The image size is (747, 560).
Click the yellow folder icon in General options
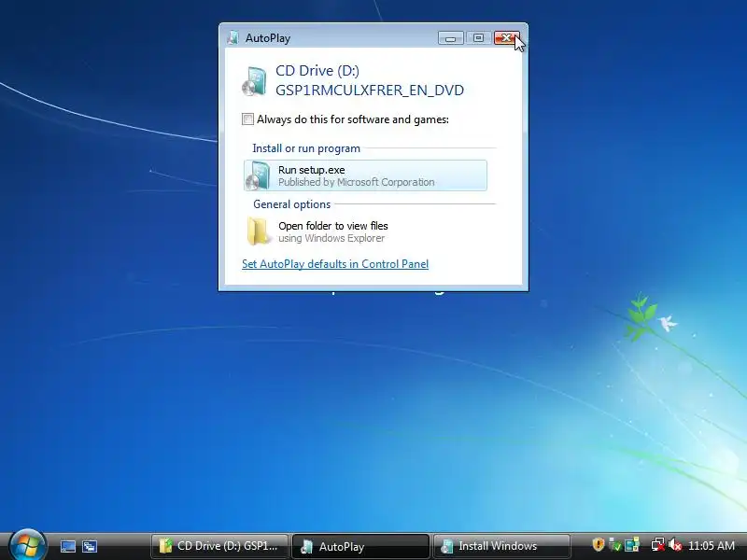[x=259, y=231]
